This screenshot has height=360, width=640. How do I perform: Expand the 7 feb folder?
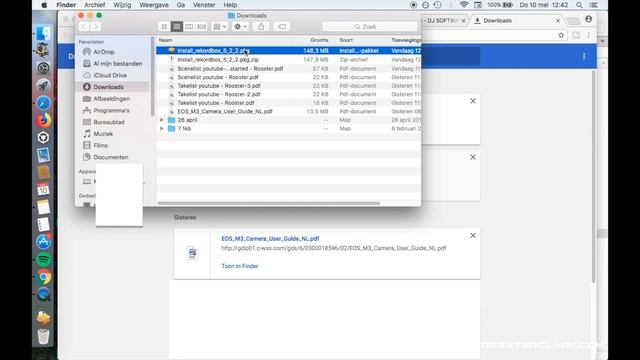(162, 129)
